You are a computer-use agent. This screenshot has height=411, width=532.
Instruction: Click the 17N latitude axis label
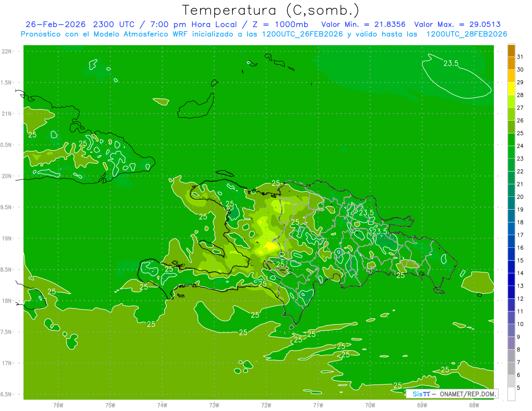[7, 363]
